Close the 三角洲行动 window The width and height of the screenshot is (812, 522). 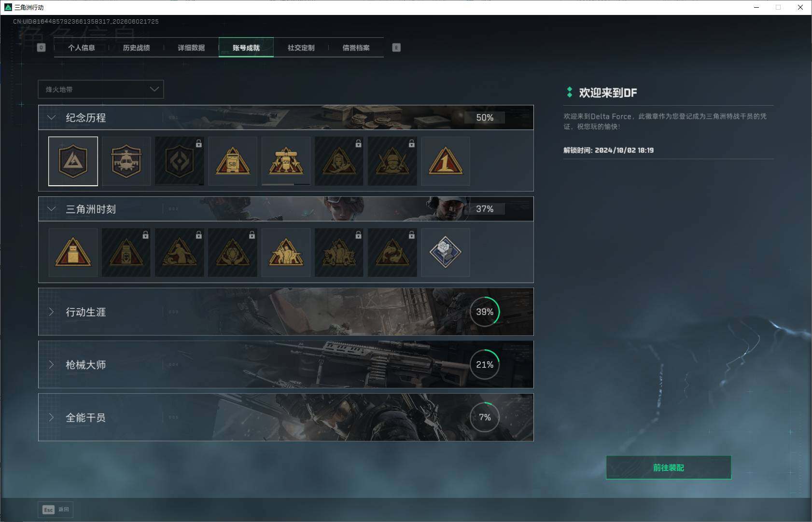(800, 7)
